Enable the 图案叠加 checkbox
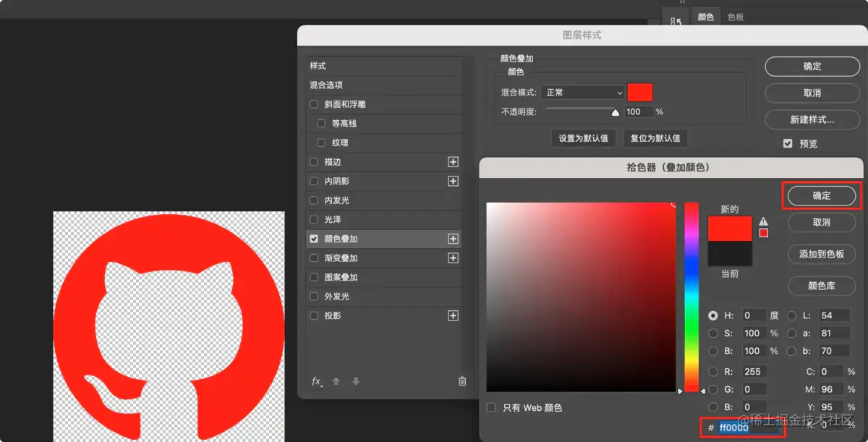 (314, 277)
